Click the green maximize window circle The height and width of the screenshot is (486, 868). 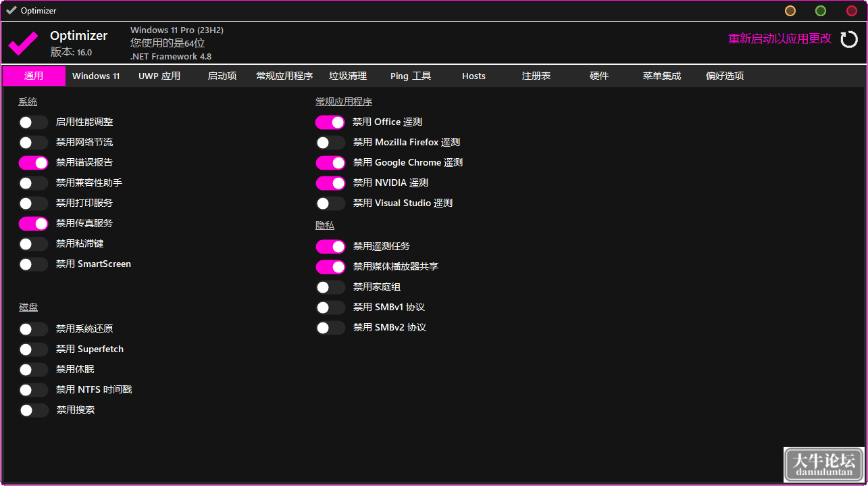click(x=821, y=11)
